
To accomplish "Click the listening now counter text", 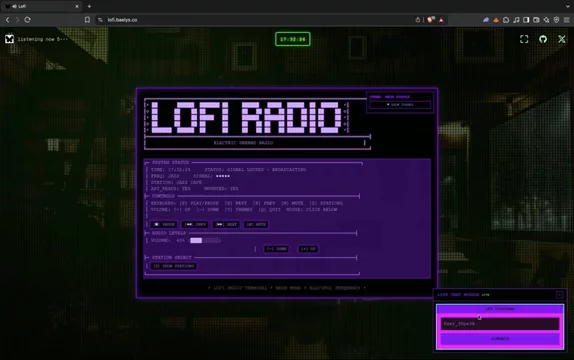I will click(x=42, y=39).
